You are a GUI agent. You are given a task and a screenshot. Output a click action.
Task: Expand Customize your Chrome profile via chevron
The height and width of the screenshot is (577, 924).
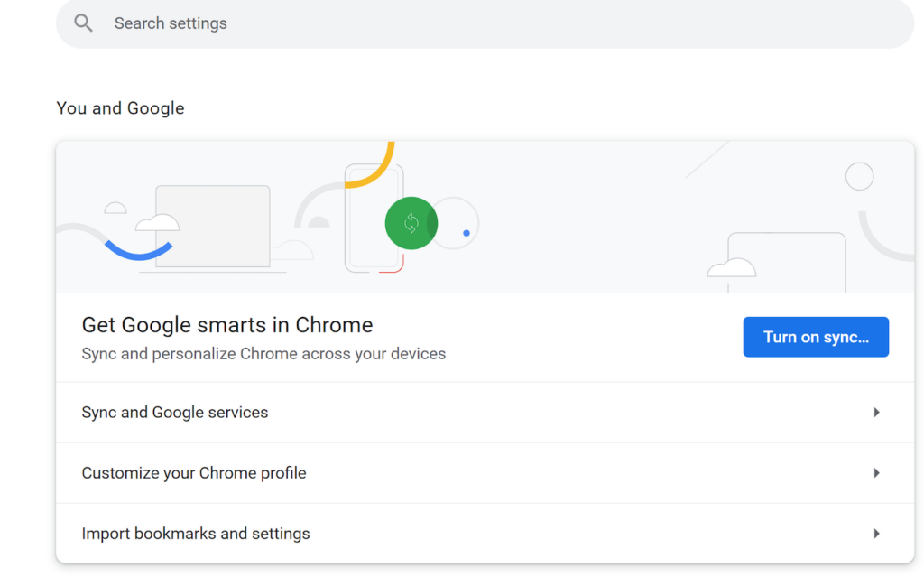click(876, 472)
